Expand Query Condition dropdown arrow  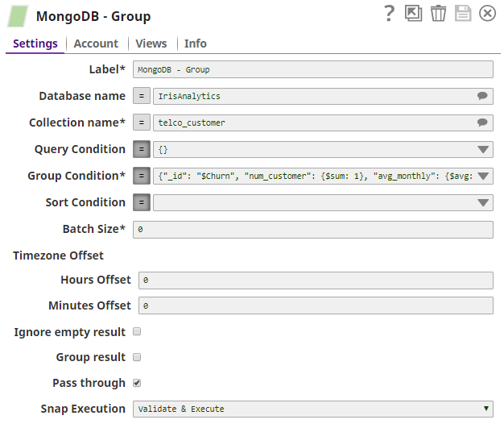click(483, 149)
